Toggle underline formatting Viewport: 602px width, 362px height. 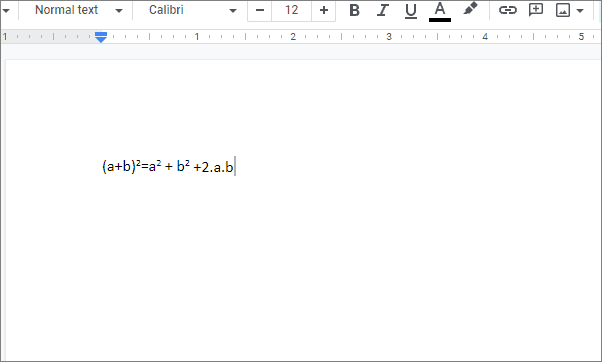[x=411, y=10]
